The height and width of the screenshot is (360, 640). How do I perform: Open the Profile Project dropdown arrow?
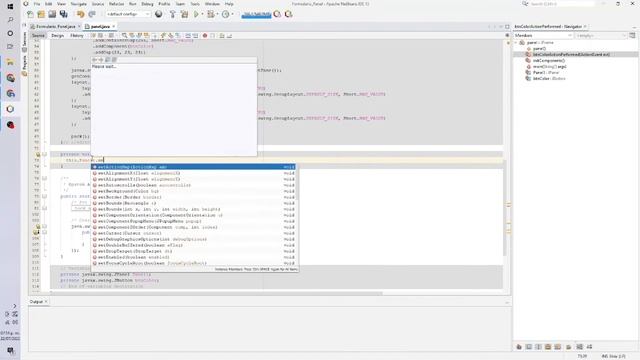(232, 14)
